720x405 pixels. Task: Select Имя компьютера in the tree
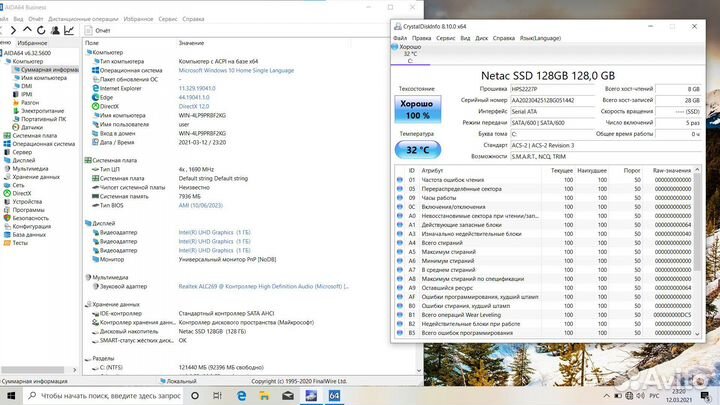(x=40, y=78)
